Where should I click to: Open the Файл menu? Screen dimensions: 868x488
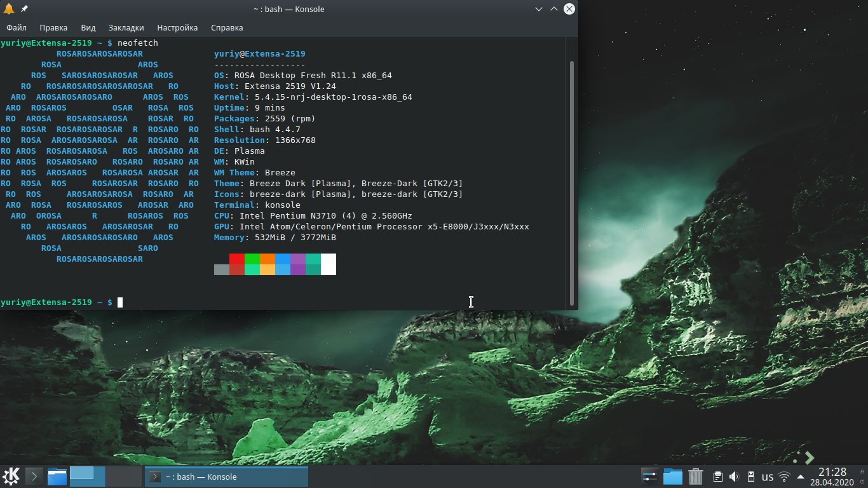tap(17, 28)
